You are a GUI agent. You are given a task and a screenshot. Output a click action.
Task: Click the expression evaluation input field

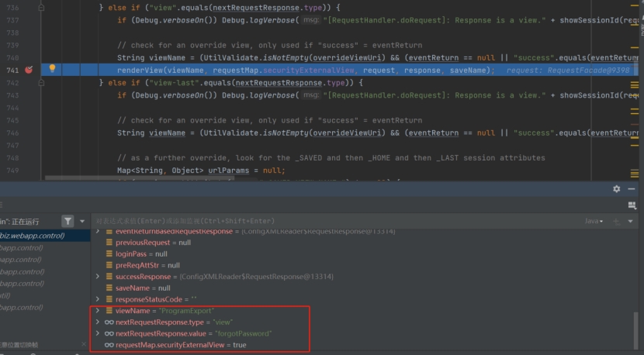337,221
